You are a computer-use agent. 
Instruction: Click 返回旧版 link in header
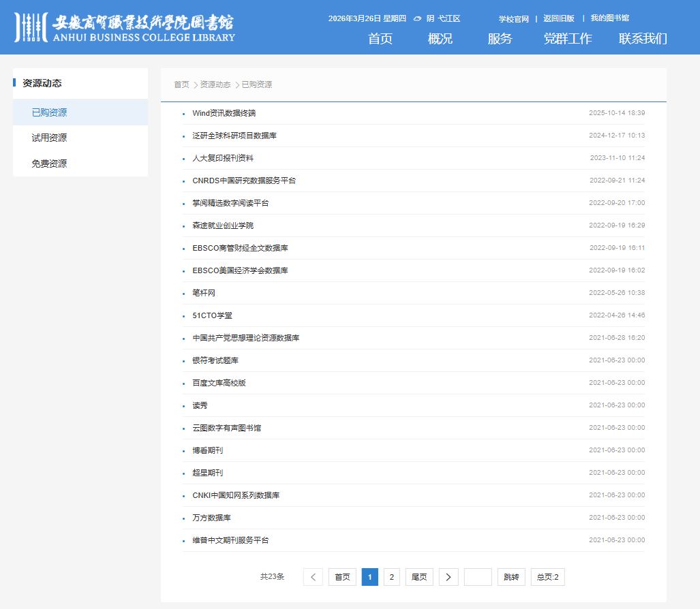[x=558, y=18]
